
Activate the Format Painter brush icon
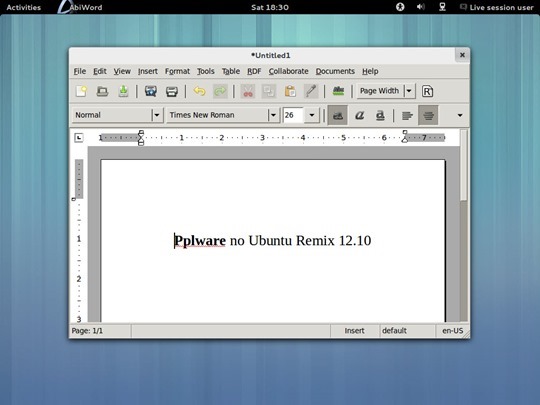pos(311,91)
